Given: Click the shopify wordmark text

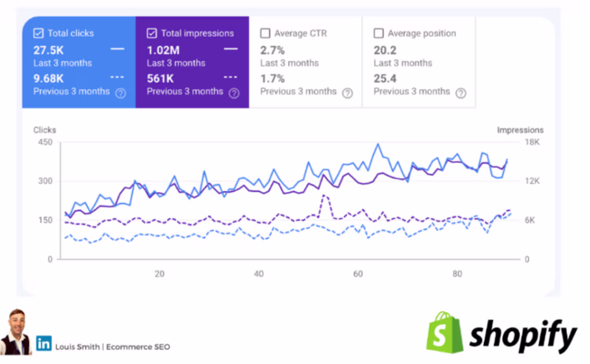Looking at the screenshot, I should (x=522, y=335).
